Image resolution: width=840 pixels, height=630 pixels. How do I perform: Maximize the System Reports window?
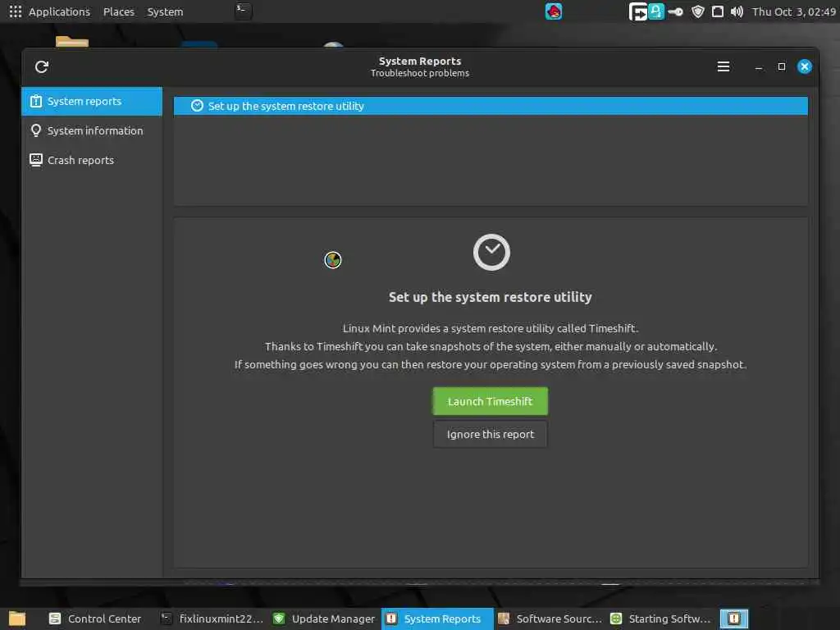pyautogui.click(x=782, y=66)
